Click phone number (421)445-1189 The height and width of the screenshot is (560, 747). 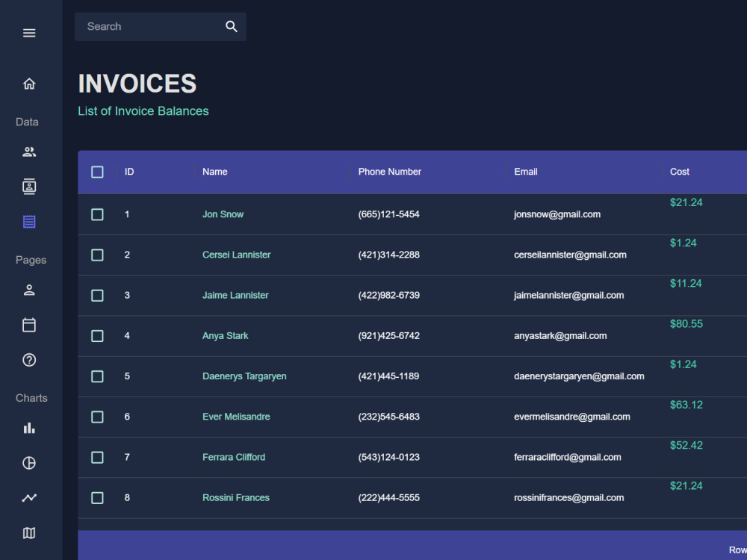(x=388, y=376)
